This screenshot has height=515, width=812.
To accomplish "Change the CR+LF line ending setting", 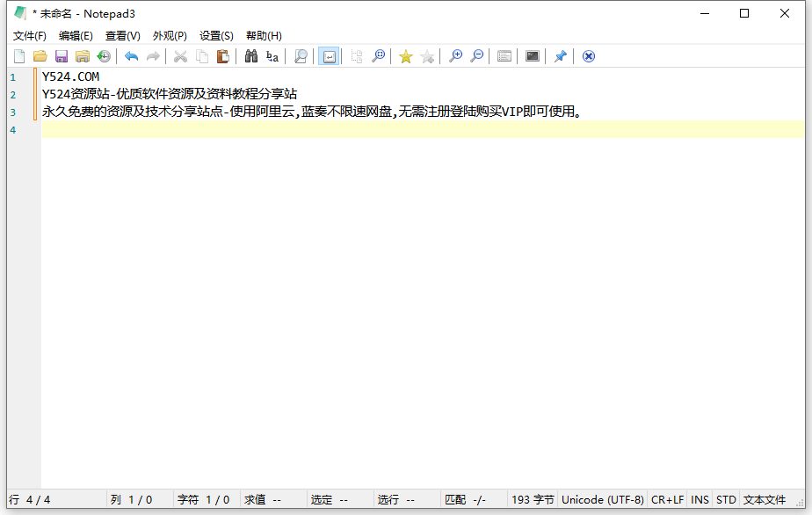I will tap(667, 499).
